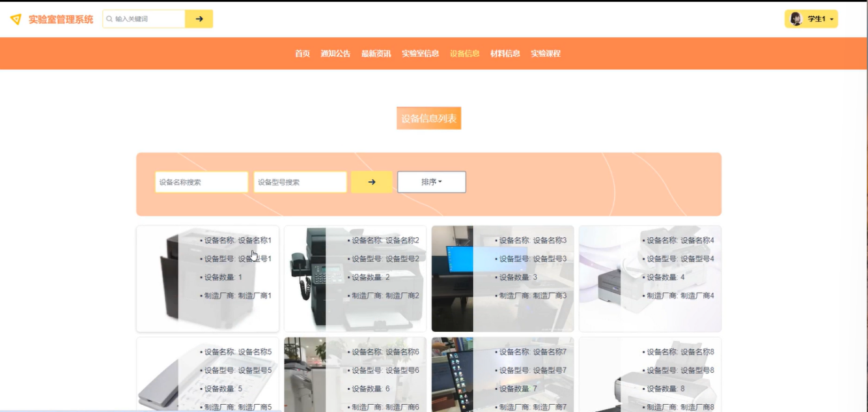The width and height of the screenshot is (868, 412).
Task: Click text 设备型号: 设备型号8
Action: (680, 370)
